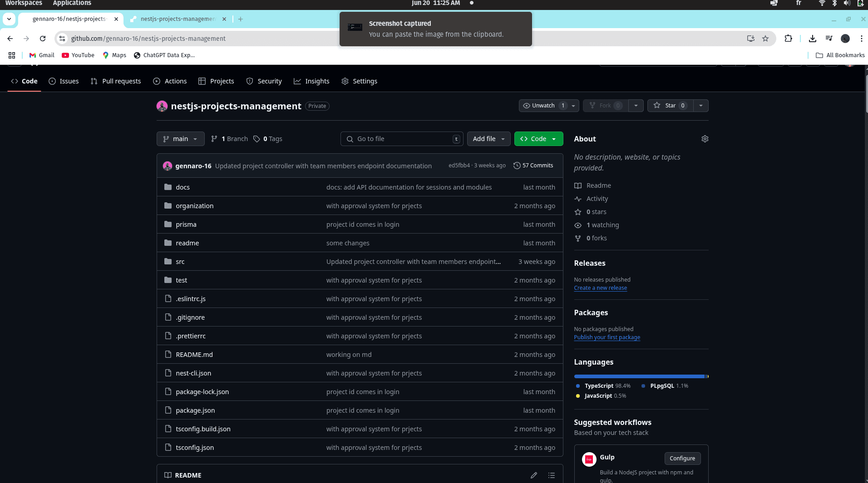The height and width of the screenshot is (483, 868).
Task: Click the README edit pencil icon
Action: pos(534,475)
